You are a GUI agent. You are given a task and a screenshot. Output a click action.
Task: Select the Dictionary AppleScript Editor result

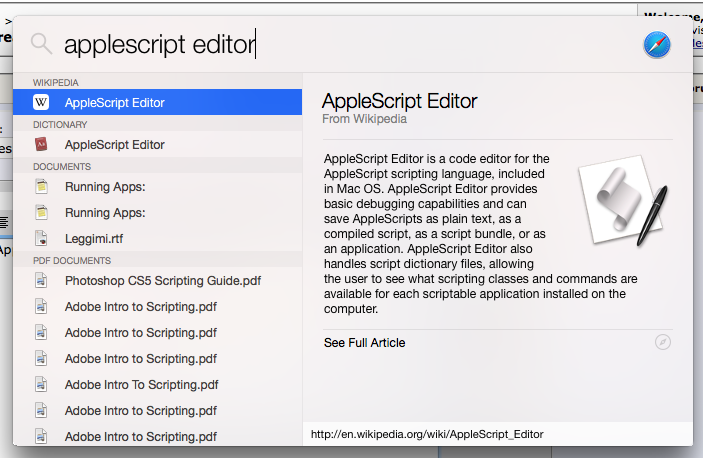[x=157, y=144]
